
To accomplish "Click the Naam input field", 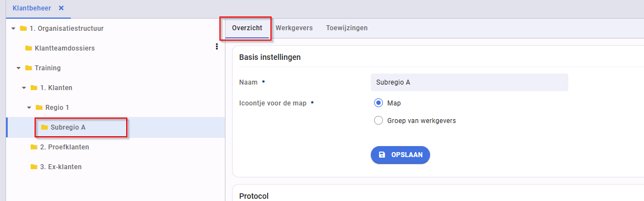I will [469, 82].
